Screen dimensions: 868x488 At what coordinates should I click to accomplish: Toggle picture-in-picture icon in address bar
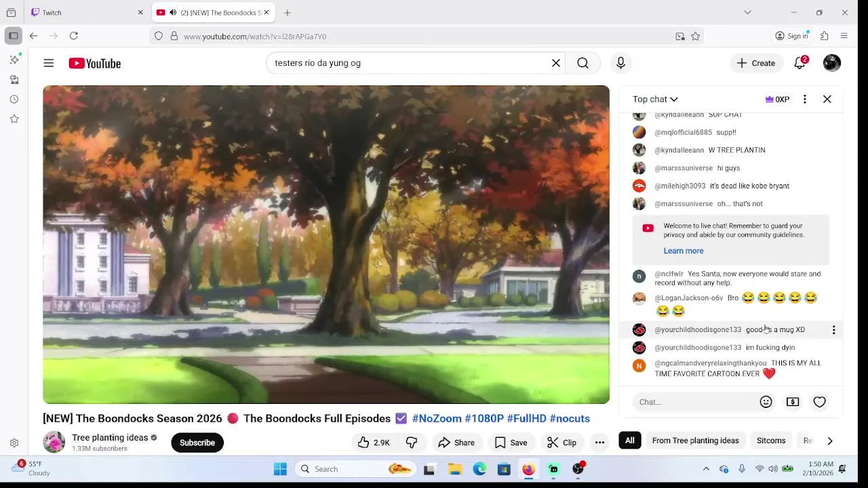pyautogui.click(x=680, y=37)
